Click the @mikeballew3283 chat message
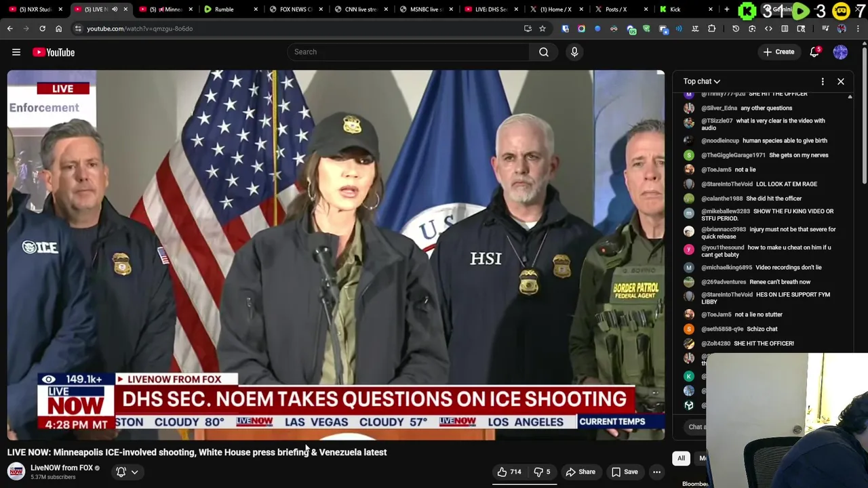The width and height of the screenshot is (868, 488). (764, 215)
